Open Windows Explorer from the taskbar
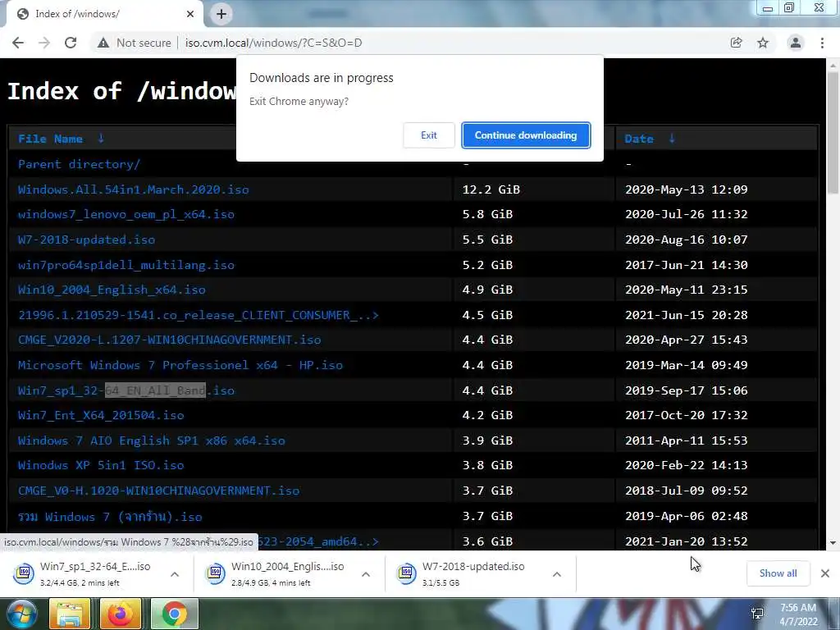 pyautogui.click(x=70, y=614)
